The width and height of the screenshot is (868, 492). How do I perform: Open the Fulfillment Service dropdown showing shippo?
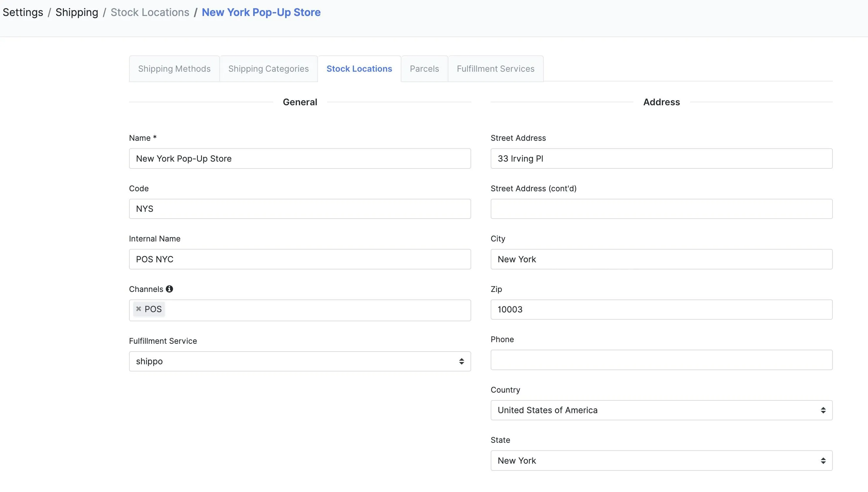[300, 361]
